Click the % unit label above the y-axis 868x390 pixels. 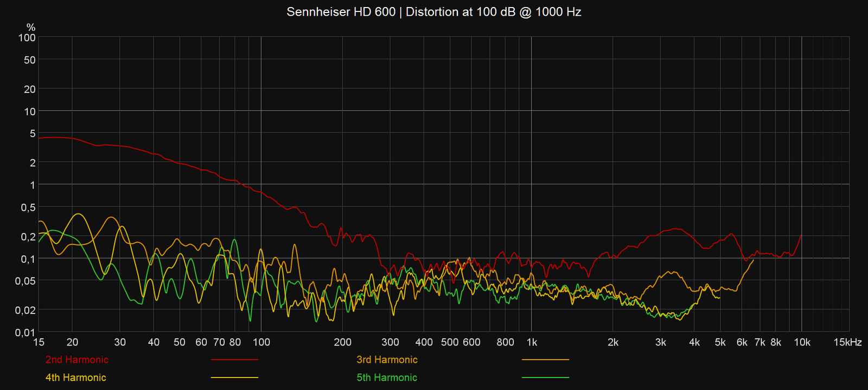31,27
